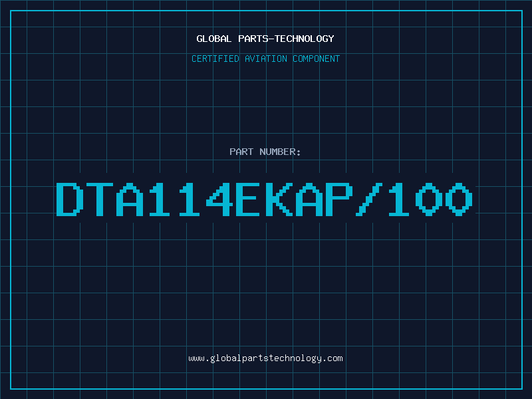532x399 pixels.
Task: Open the www.globalpartstechnology.com link
Action: [x=265, y=358]
